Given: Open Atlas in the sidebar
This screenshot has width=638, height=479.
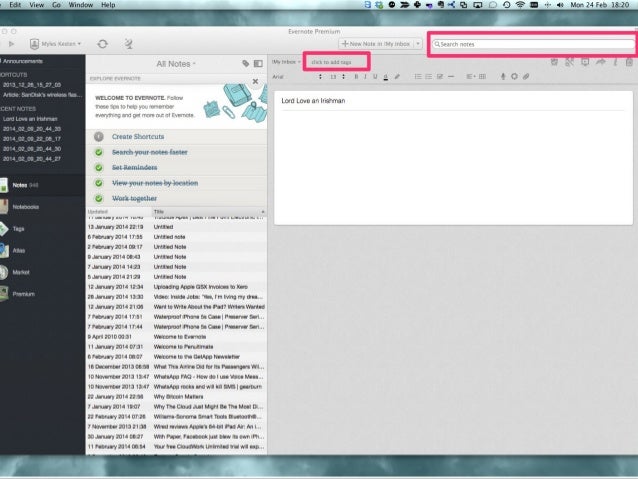Looking at the screenshot, I should click(x=42, y=251).
